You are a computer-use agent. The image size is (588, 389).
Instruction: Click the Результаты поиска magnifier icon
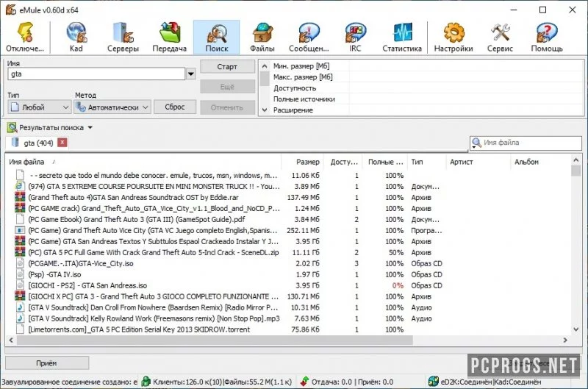(x=12, y=127)
